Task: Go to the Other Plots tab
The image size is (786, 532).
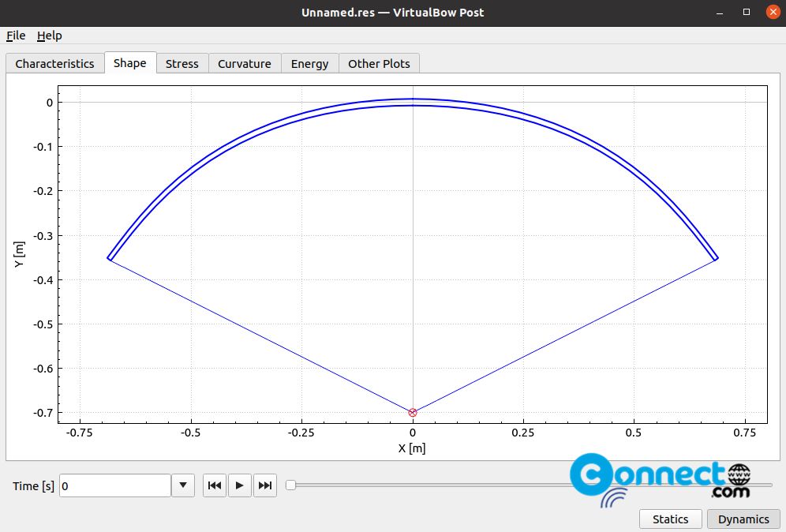Action: click(x=379, y=64)
